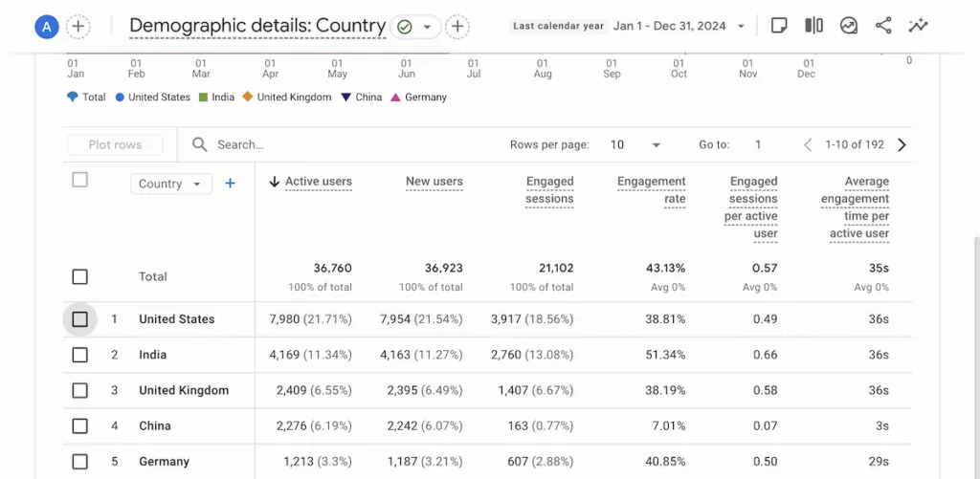The height and width of the screenshot is (479, 980).
Task: Open the insights chart icon in the header
Action: pyautogui.click(x=848, y=26)
